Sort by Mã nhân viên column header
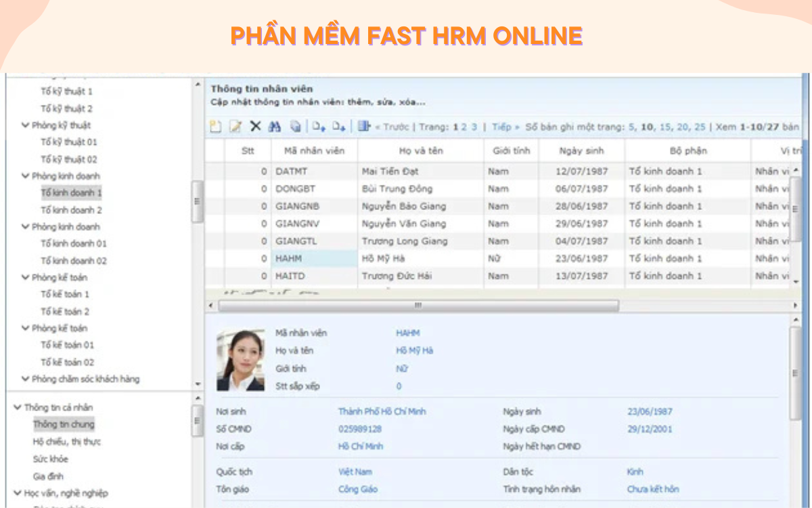Image resolution: width=812 pixels, height=508 pixels. point(315,150)
